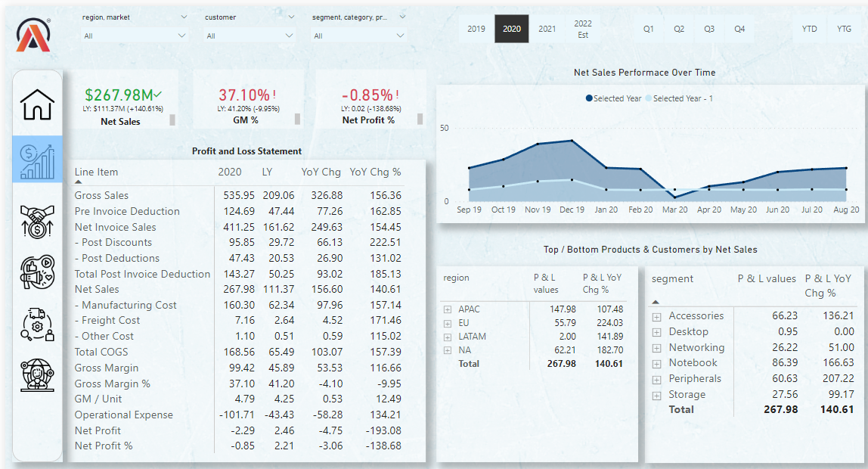Click the Selected Year legend color dot
868x469 pixels.
coord(589,98)
